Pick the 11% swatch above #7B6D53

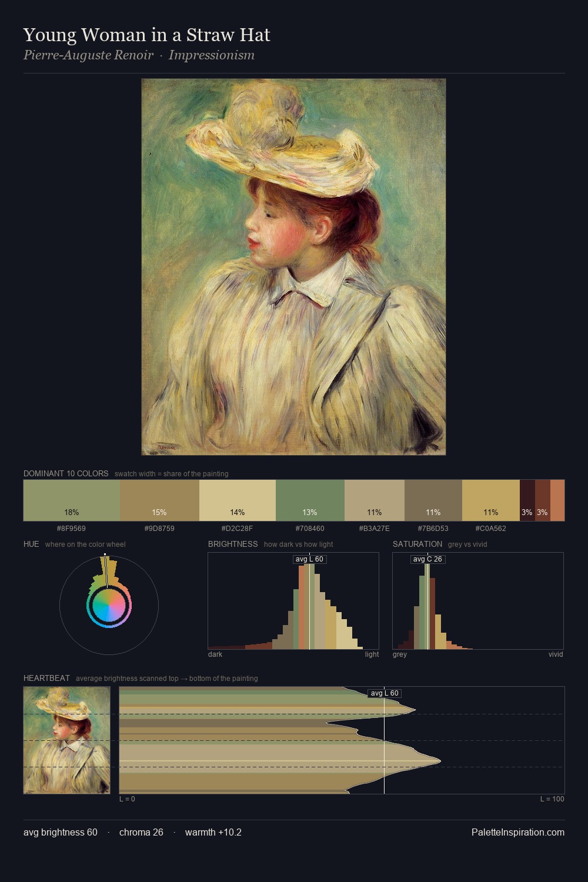pyautogui.click(x=433, y=500)
